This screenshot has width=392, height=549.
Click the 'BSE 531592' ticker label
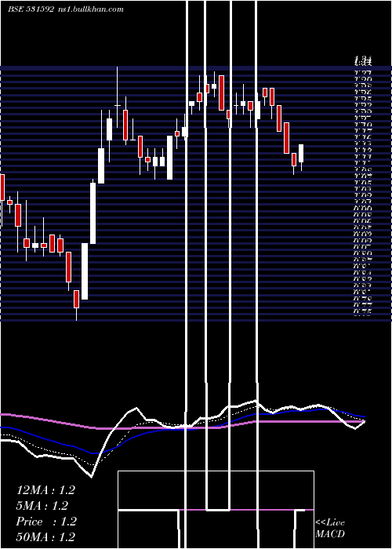(31, 9)
